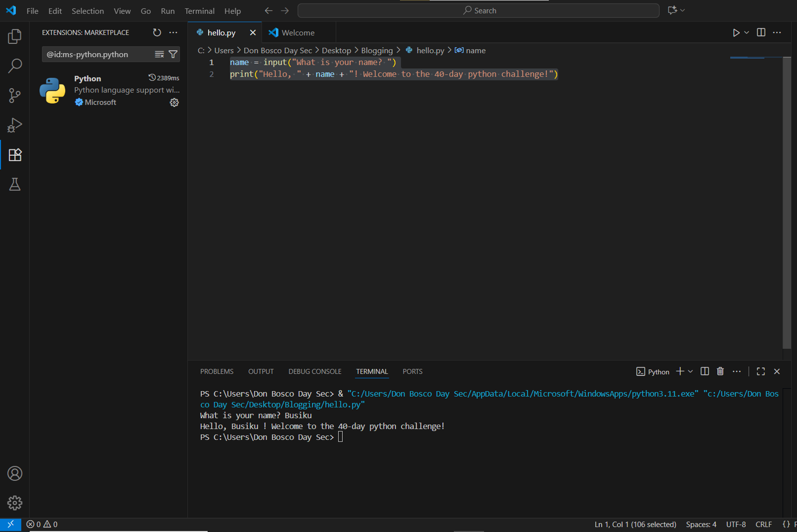The width and height of the screenshot is (797, 532).
Task: Click the Manage gear for Python extension
Action: (x=174, y=103)
